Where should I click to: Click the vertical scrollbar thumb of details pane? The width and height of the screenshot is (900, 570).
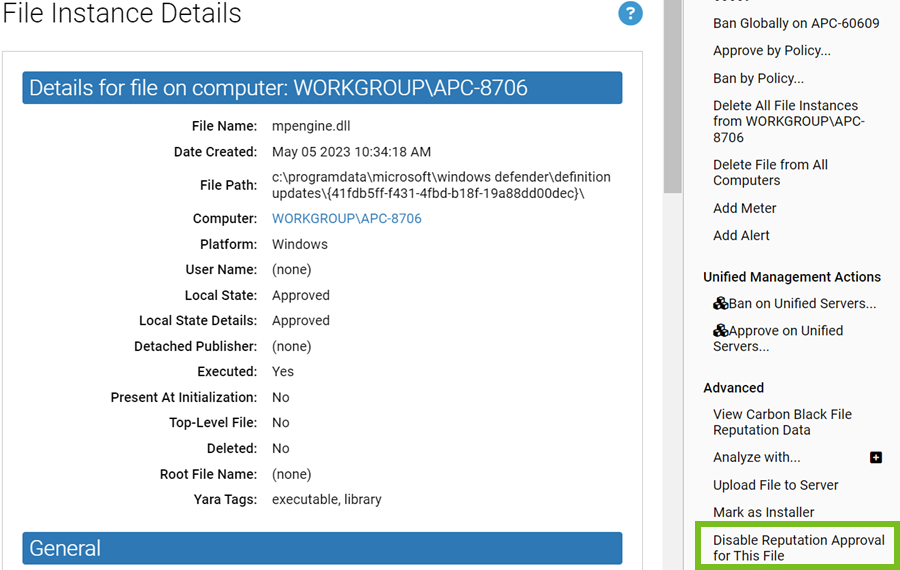click(673, 96)
